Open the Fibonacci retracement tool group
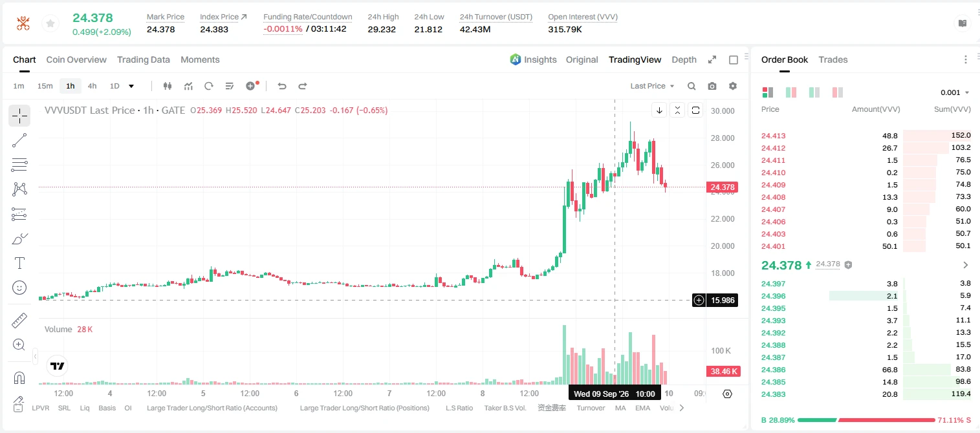The width and height of the screenshot is (980, 433). click(x=19, y=164)
